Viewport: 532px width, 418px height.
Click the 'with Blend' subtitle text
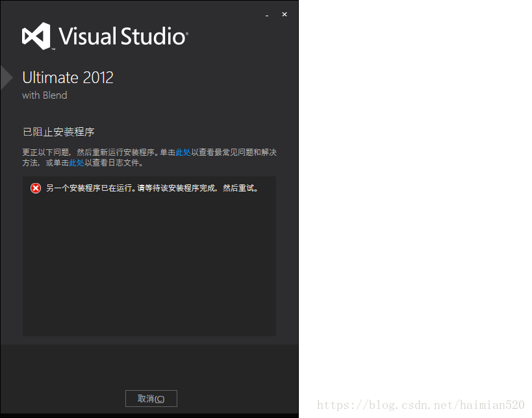coord(45,95)
